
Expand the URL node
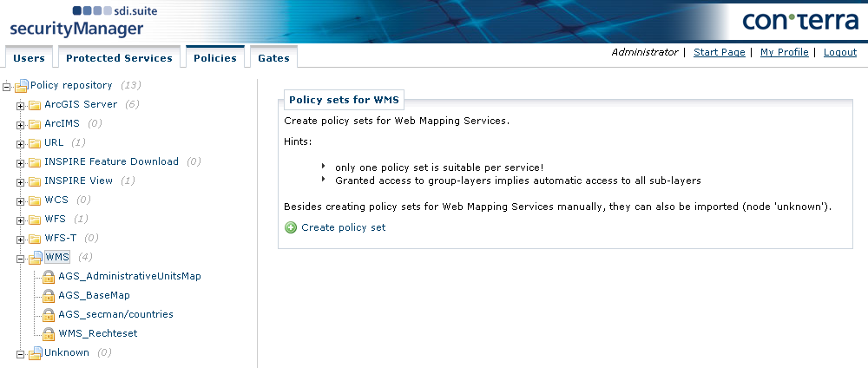21,144
